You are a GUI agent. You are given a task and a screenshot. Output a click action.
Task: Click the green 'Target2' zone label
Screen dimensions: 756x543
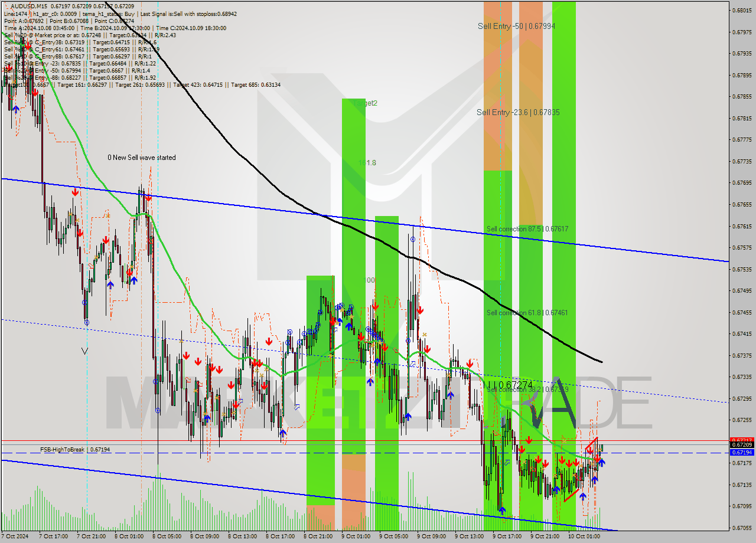(364, 103)
